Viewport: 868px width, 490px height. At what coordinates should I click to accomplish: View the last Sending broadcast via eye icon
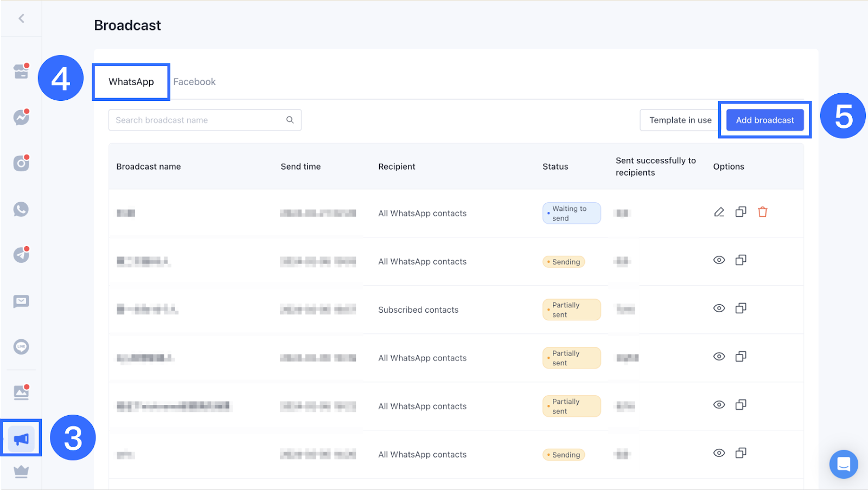click(719, 453)
